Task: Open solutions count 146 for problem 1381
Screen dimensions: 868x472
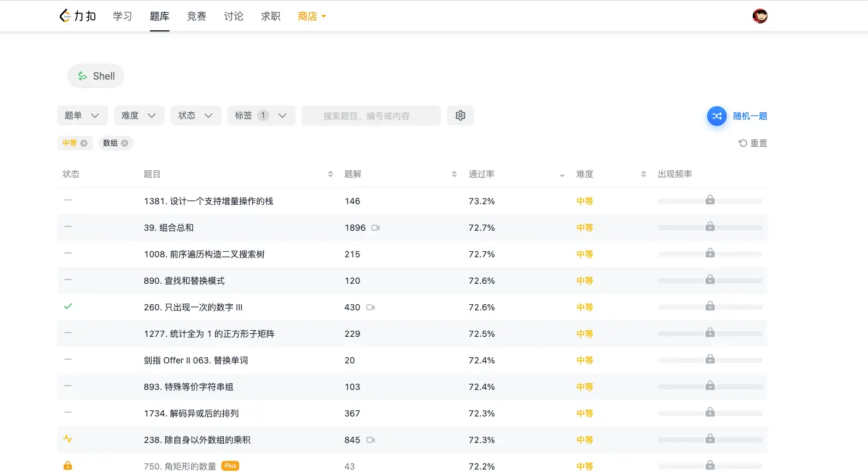Action: (353, 201)
